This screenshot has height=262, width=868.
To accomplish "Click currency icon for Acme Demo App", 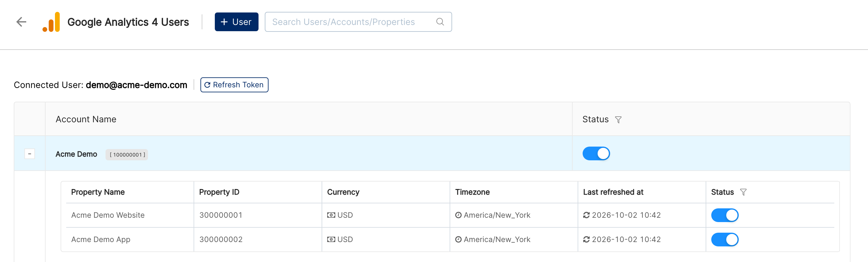I will click(x=331, y=240).
